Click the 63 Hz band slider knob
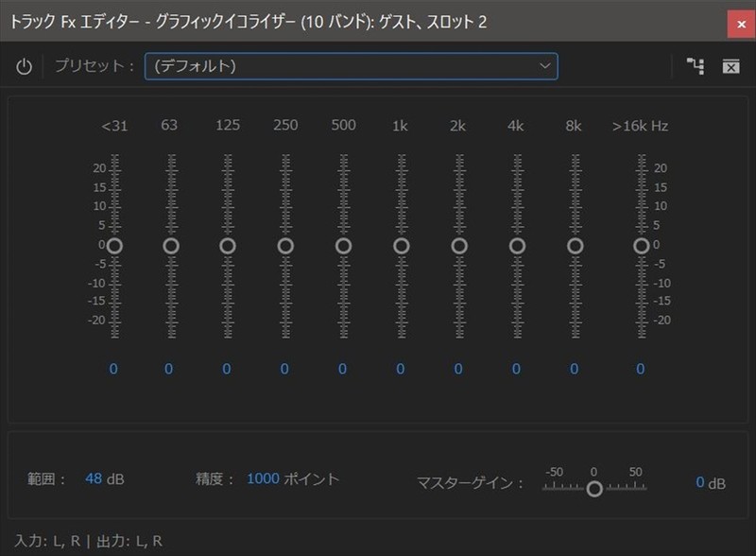 point(171,246)
